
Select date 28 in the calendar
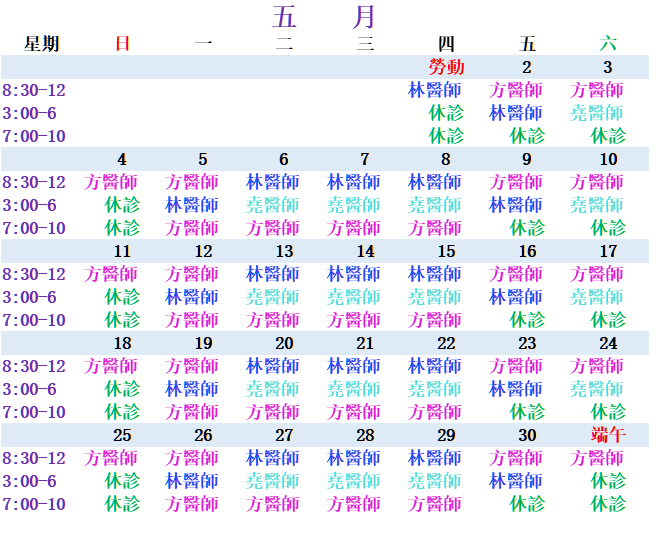pyautogui.click(x=365, y=435)
